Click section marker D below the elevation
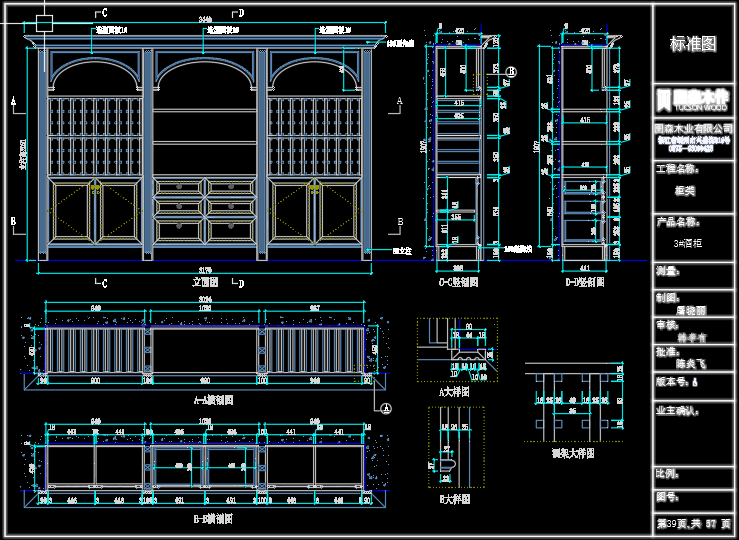This screenshot has width=739, height=540. [x=240, y=283]
